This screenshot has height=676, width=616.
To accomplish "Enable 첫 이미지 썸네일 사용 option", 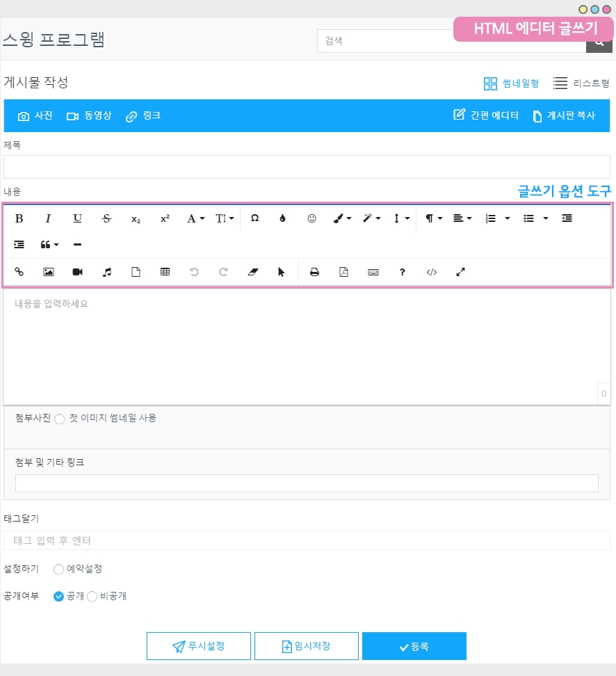I will (60, 419).
